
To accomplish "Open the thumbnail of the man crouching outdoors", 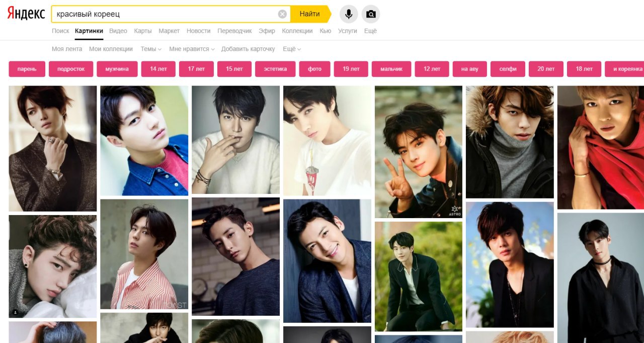I will tap(419, 277).
